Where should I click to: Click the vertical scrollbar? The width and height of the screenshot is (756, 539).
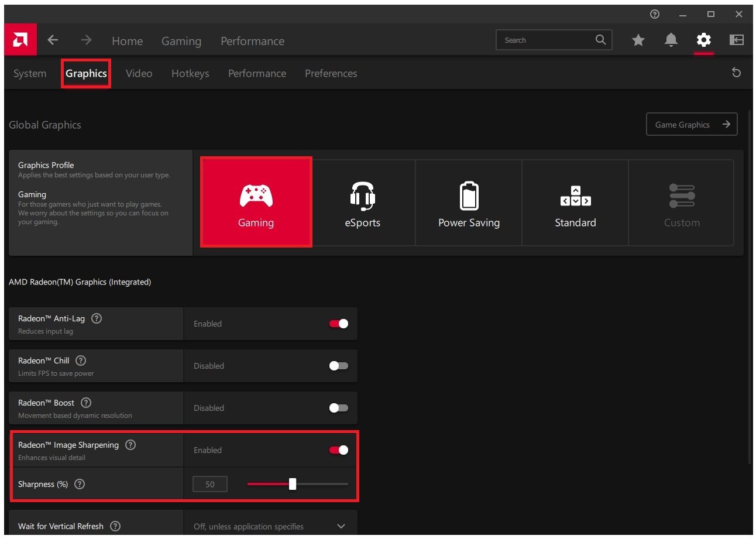click(x=750, y=287)
